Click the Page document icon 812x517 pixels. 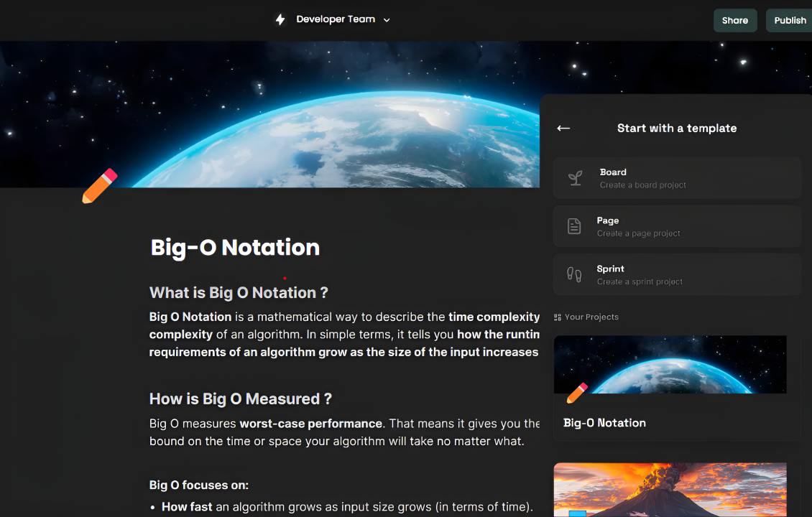coord(573,226)
